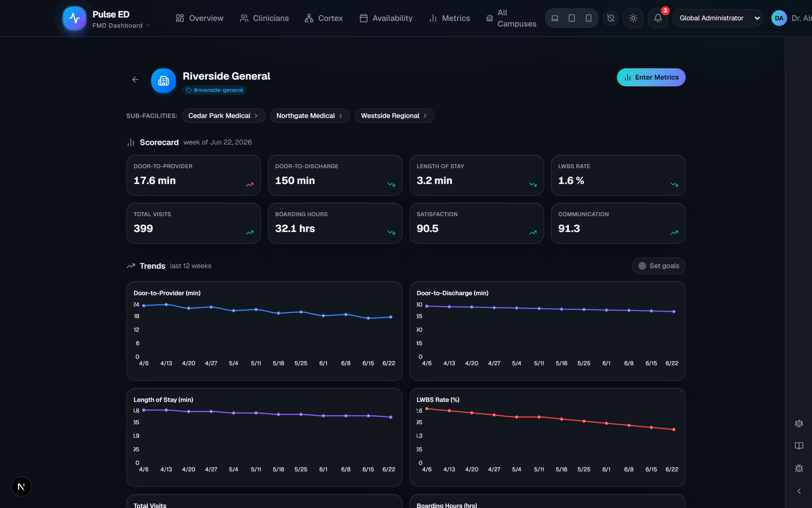812x508 pixels.
Task: Click the Trends section arrow icon
Action: (131, 266)
